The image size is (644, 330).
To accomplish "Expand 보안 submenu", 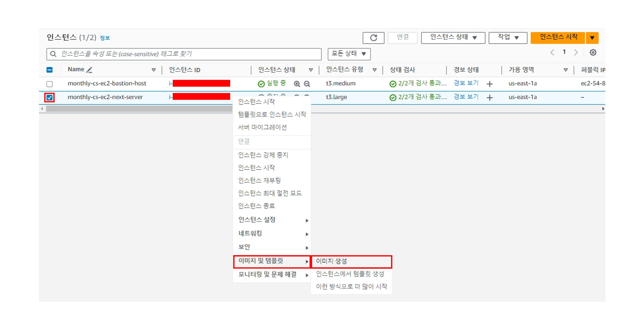I will (272, 247).
